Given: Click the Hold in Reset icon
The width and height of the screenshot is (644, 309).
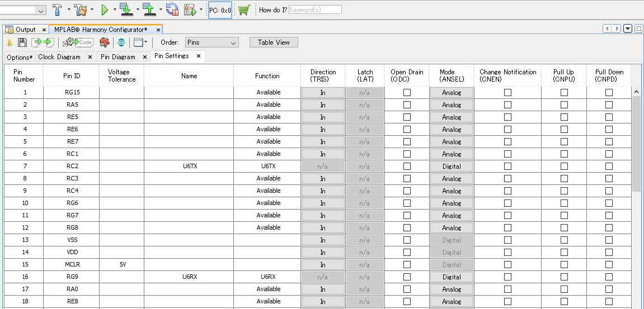Looking at the screenshot, I should click(172, 10).
